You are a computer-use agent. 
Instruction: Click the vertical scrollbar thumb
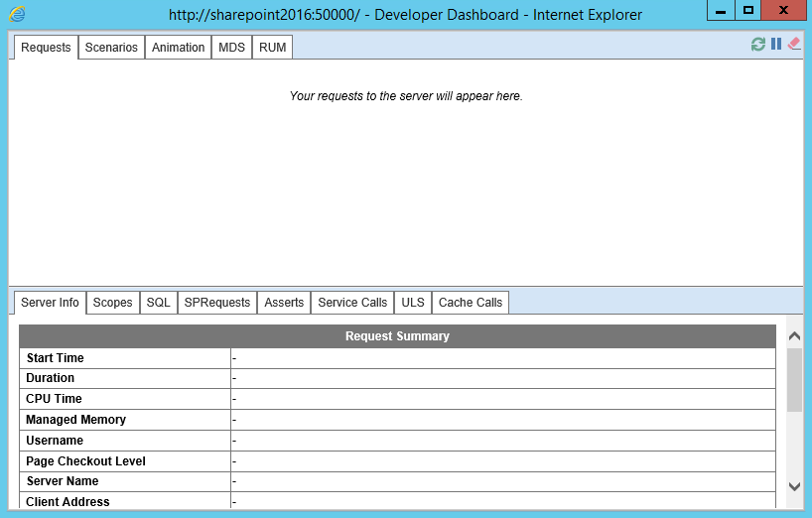click(x=794, y=380)
